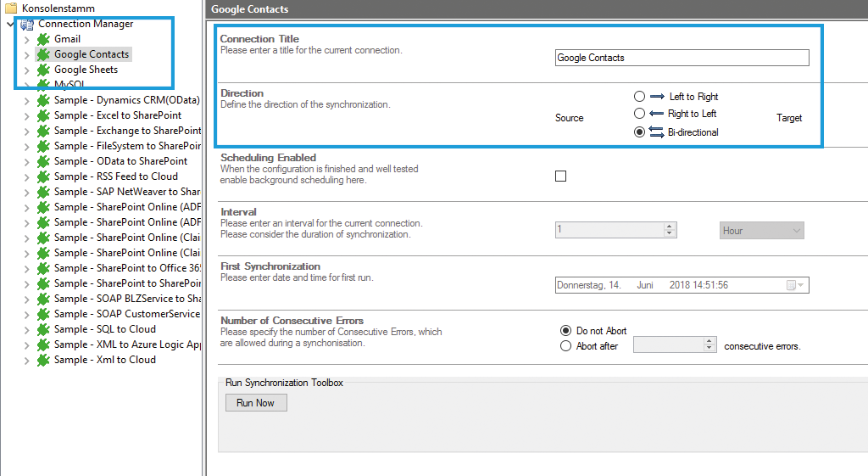Click the Sample - SQL to Cloud icon
868x476 pixels.
click(x=44, y=329)
